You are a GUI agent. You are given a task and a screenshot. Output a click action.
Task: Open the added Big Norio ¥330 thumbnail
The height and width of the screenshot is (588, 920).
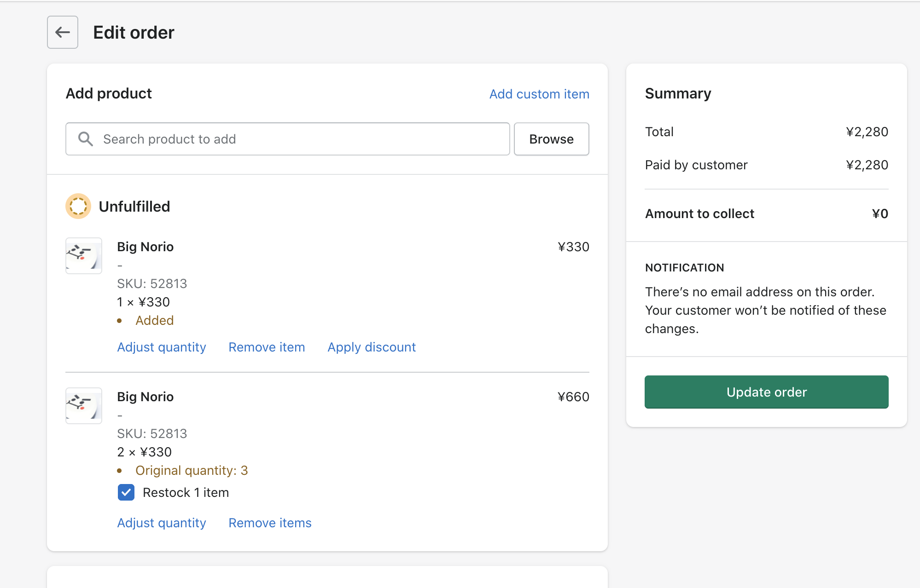point(84,256)
